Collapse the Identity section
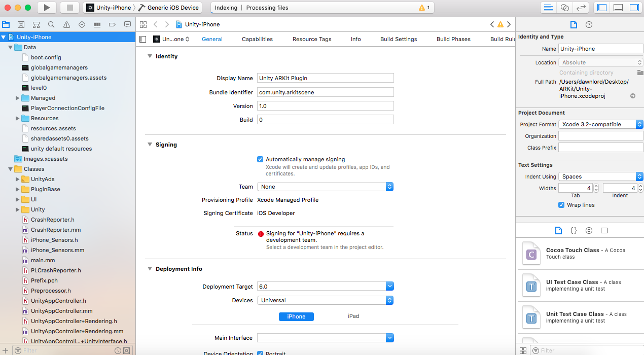Image resolution: width=644 pixels, height=355 pixels. (x=149, y=56)
